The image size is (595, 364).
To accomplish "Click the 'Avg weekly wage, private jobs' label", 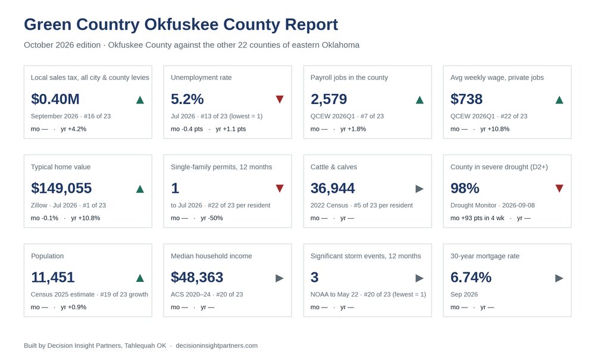I will 497,77.
